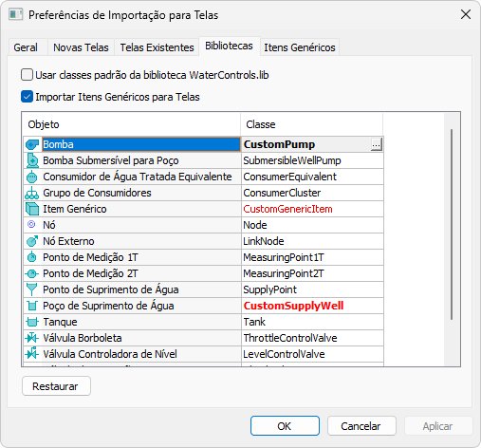Click the Node class cell
This screenshot has width=481, height=448.
point(312,225)
